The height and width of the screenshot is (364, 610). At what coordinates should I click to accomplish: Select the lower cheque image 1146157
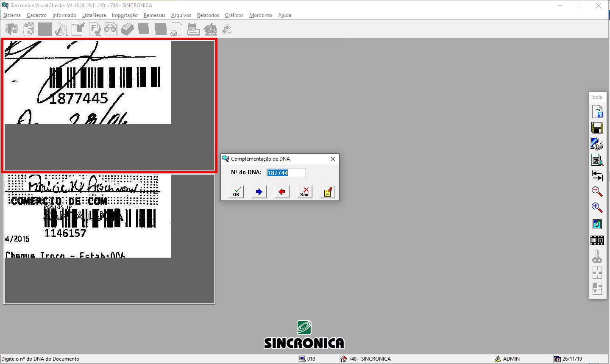coord(109,239)
